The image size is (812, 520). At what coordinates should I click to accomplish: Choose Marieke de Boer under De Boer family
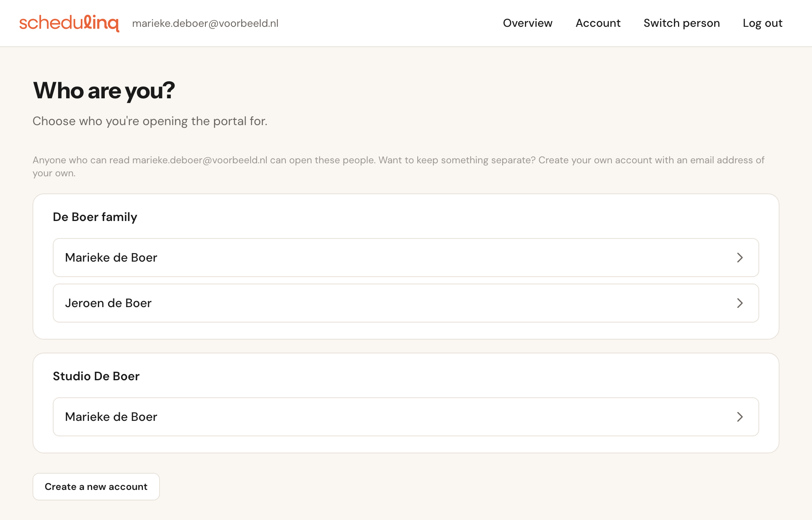click(x=406, y=258)
